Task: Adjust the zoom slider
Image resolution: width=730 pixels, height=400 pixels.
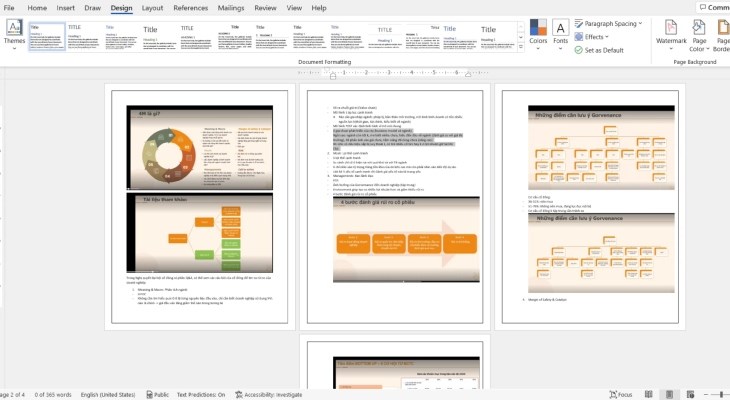Action: [x=721, y=394]
